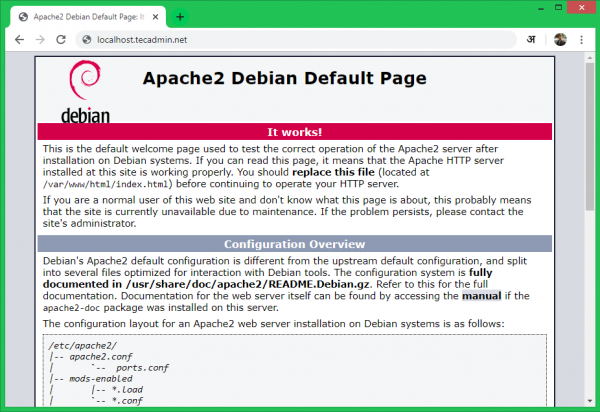Reload the current page

tap(62, 39)
